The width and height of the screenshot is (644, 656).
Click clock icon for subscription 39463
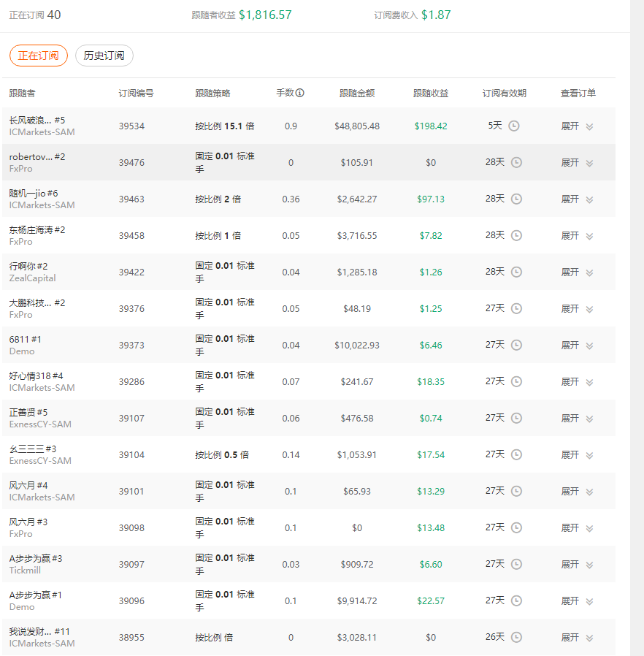[x=516, y=199]
